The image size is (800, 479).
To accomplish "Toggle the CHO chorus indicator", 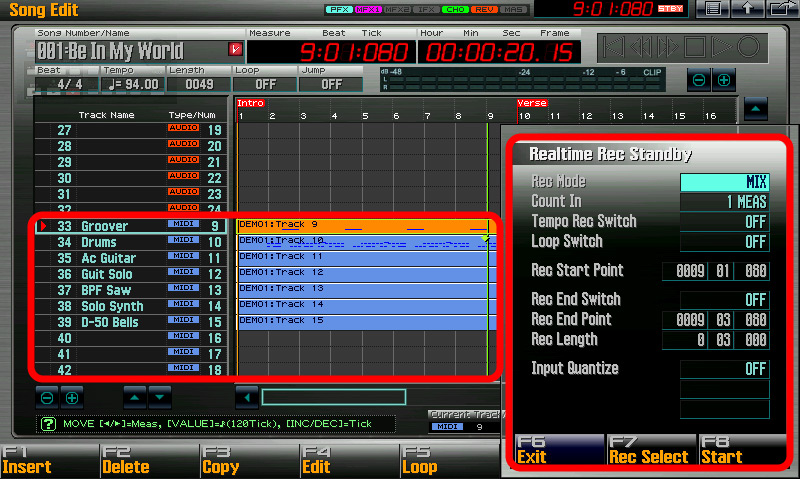I will [456, 9].
